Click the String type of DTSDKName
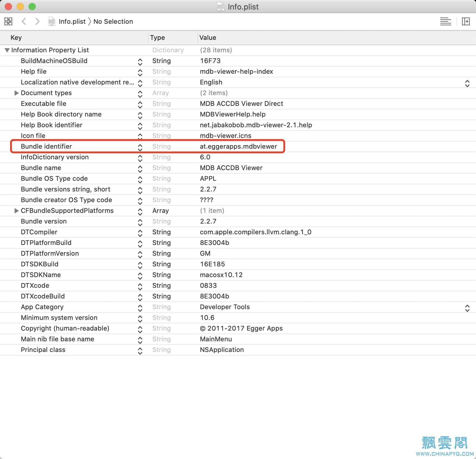The image size is (476, 459). [162, 275]
